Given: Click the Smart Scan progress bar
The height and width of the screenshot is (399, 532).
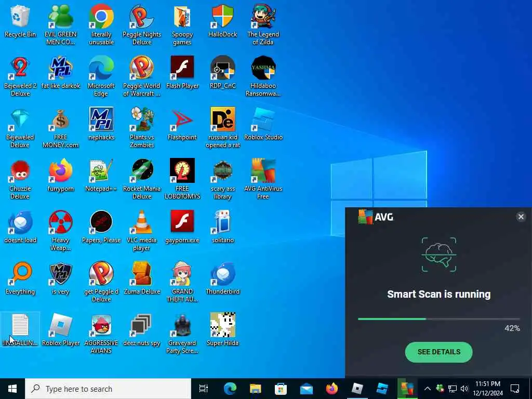Looking at the screenshot, I should pos(438,319).
